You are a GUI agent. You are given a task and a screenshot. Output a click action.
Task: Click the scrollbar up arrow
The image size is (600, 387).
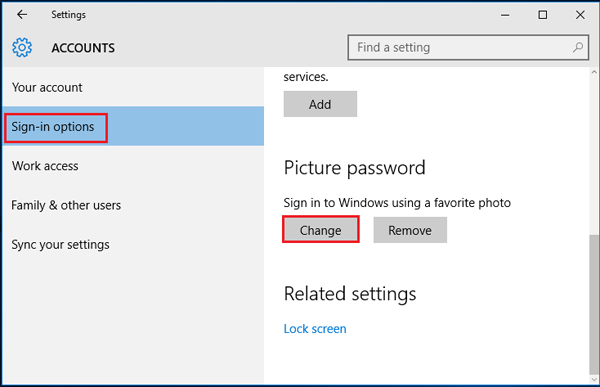click(x=594, y=72)
